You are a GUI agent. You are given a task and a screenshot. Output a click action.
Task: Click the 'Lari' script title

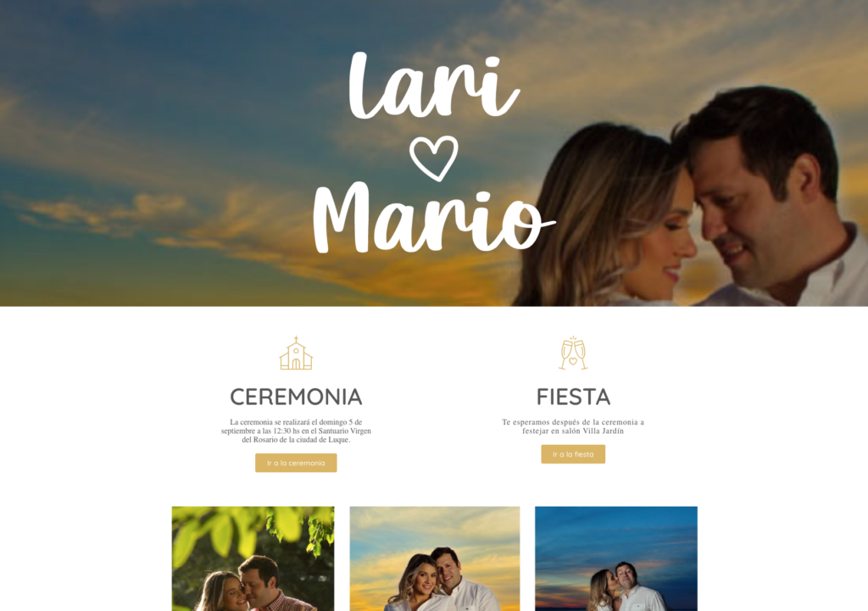click(x=434, y=86)
